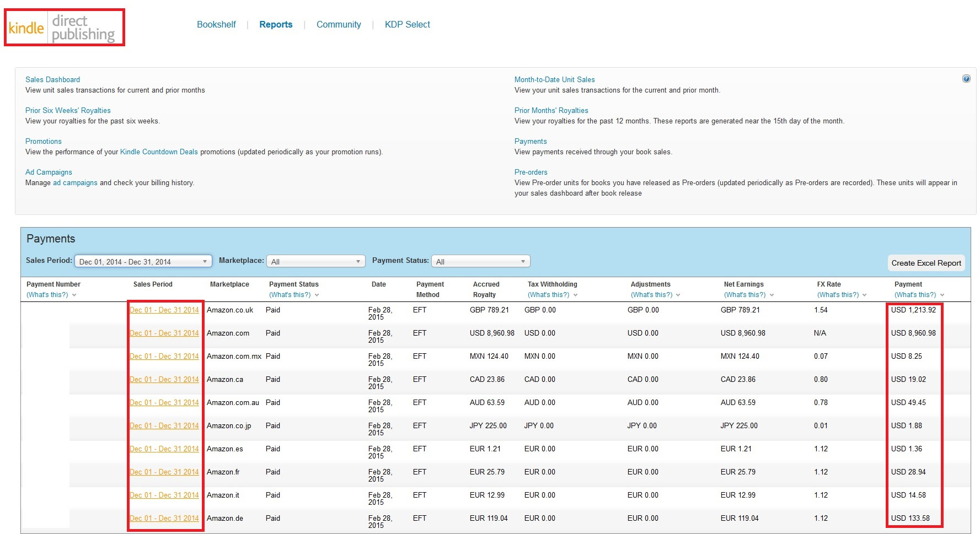Click Accrued Royalty GBP 789.21 cell
Screen dimensions: 980x534
point(489,310)
